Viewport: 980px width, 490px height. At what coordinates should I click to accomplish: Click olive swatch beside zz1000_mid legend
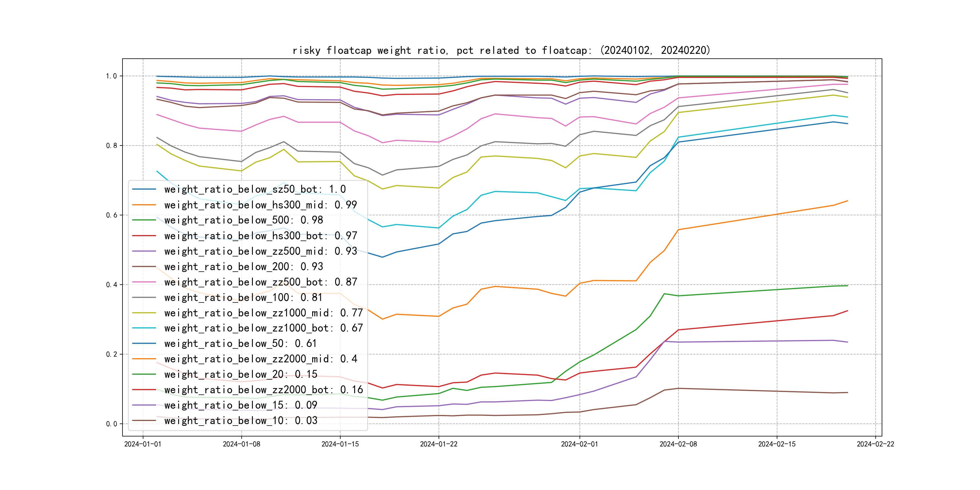coord(144,313)
